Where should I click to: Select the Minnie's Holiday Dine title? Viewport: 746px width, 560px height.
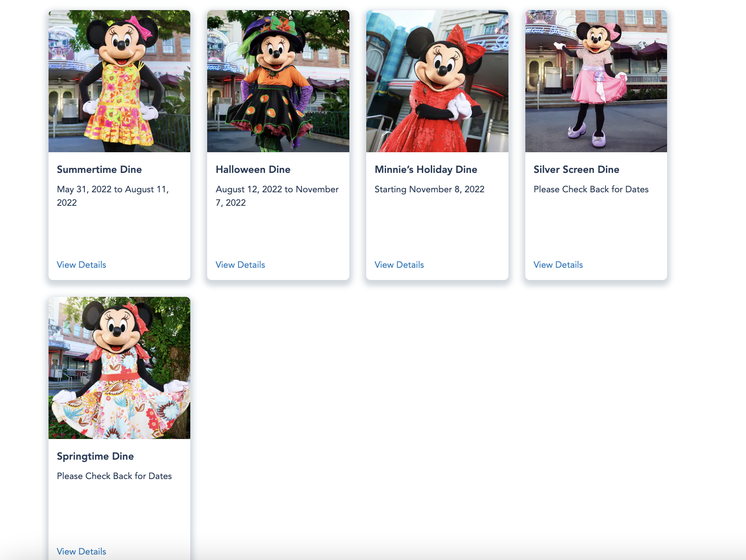tap(426, 170)
